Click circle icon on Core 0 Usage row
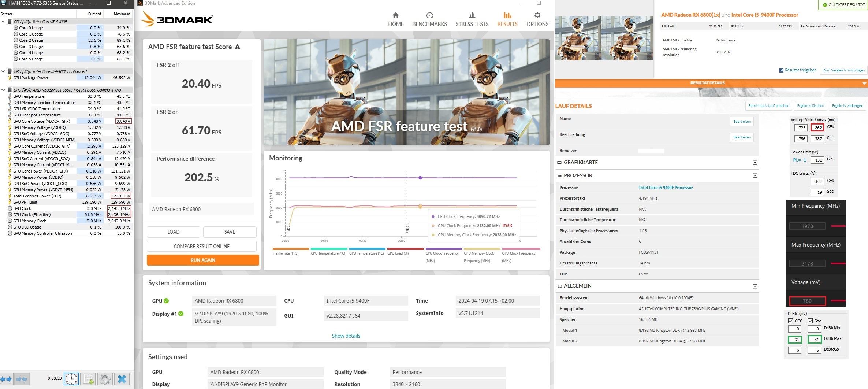 (x=16, y=28)
